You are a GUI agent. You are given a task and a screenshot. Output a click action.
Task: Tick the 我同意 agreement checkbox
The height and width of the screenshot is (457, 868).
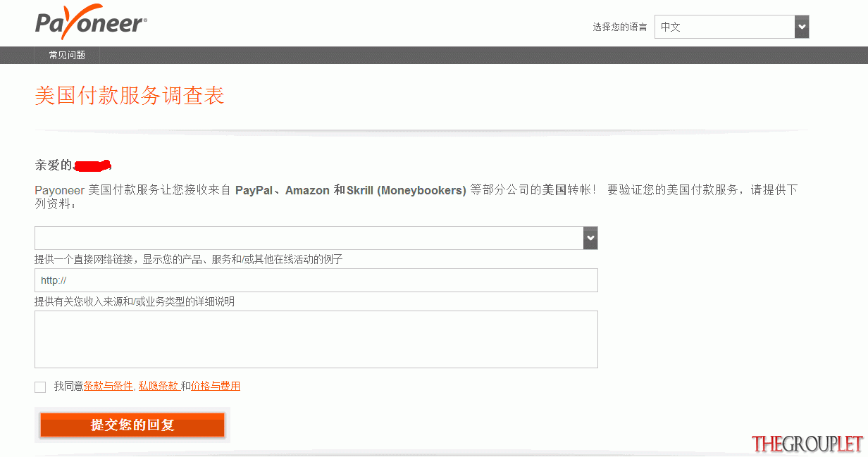pyautogui.click(x=40, y=387)
